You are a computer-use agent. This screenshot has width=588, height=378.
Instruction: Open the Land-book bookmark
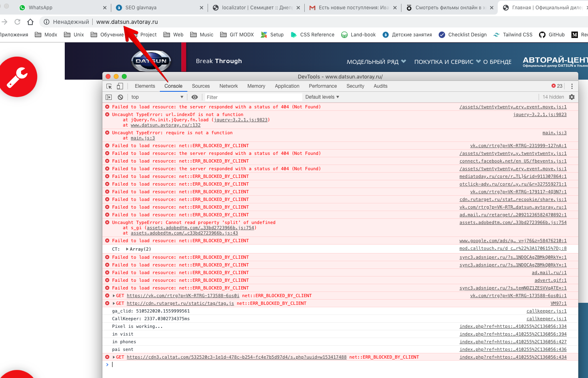coord(359,35)
